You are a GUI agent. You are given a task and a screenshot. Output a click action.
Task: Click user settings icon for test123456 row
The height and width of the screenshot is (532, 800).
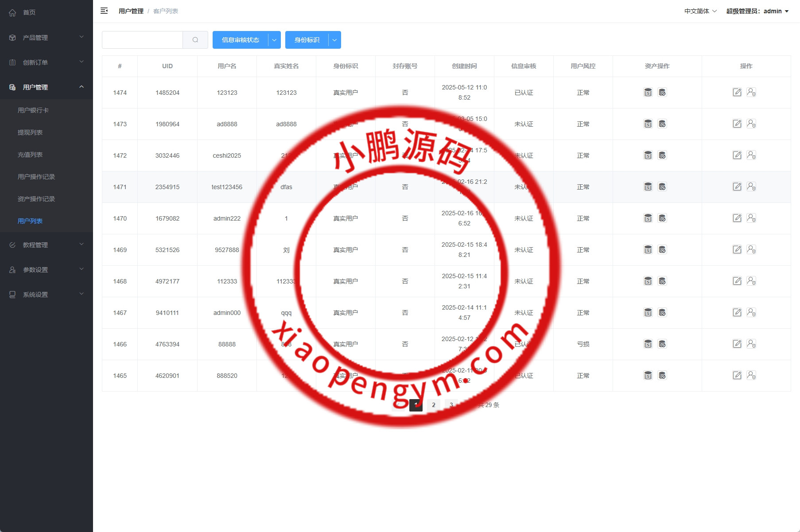point(751,187)
